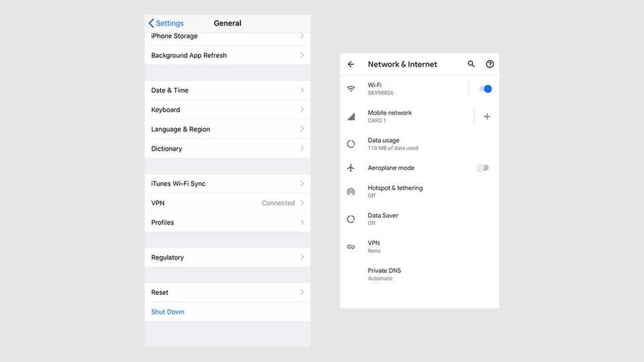Tap the chevron on Keyboard row
The image size is (644, 362).
coord(302,109)
